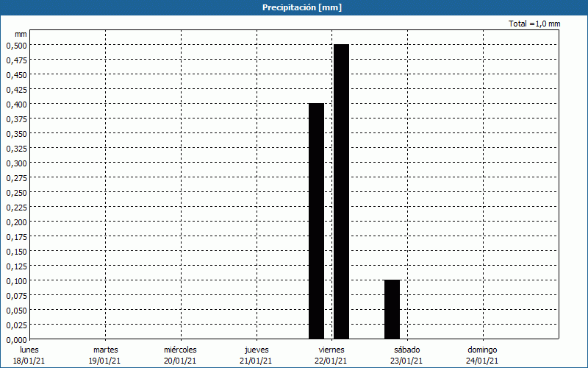588x368 pixels.
Task: Click the 0,350 y-axis value
Action: 17,134
